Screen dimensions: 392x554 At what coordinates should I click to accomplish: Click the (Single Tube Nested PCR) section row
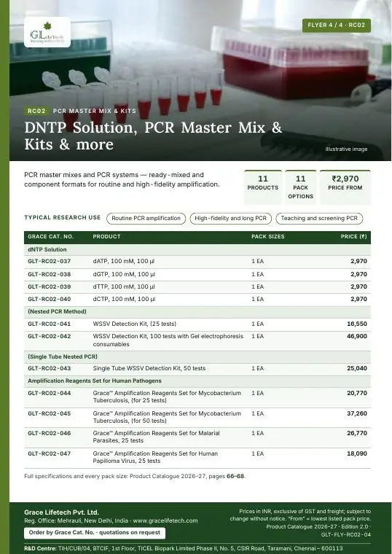[197, 357]
